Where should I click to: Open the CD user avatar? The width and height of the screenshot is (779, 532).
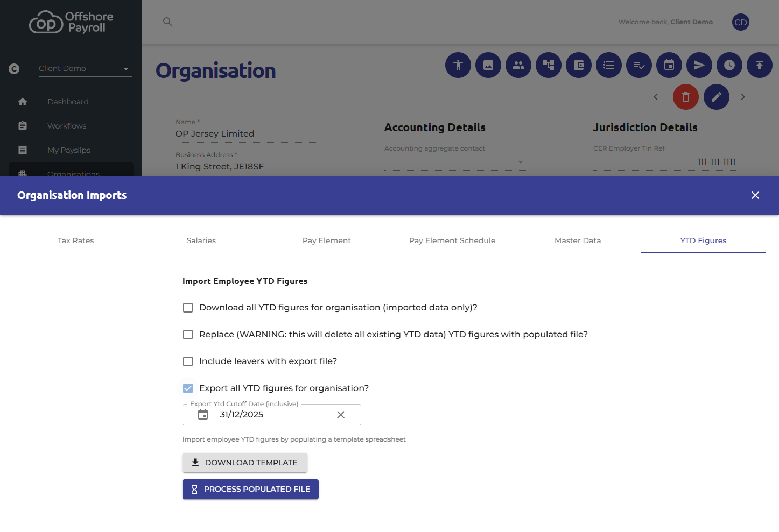point(741,22)
